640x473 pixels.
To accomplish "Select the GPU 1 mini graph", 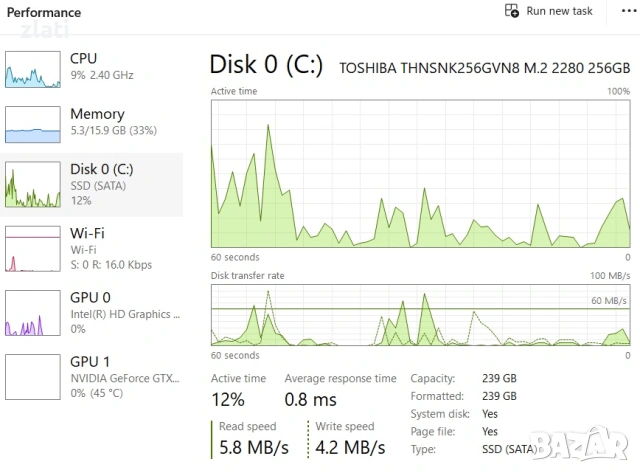I will [x=33, y=376].
